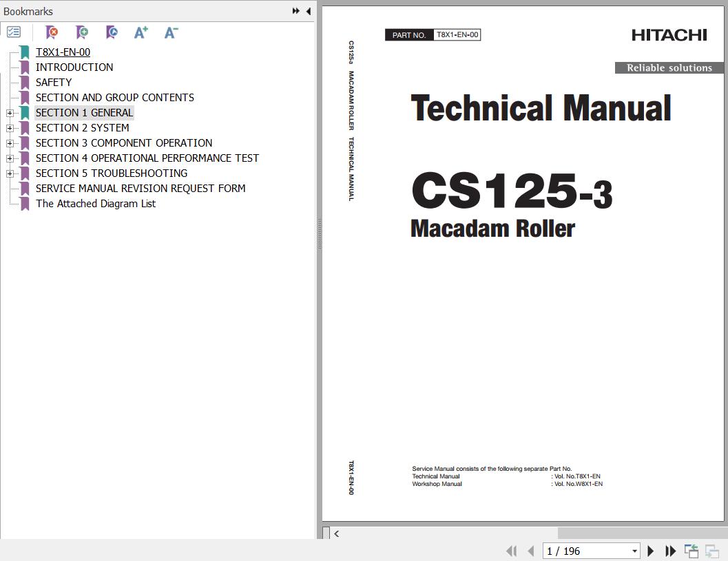Expand SECTION 3 COMPONENT OPERATION node
Viewport: 728px width, 561px height.
pyautogui.click(x=10, y=143)
